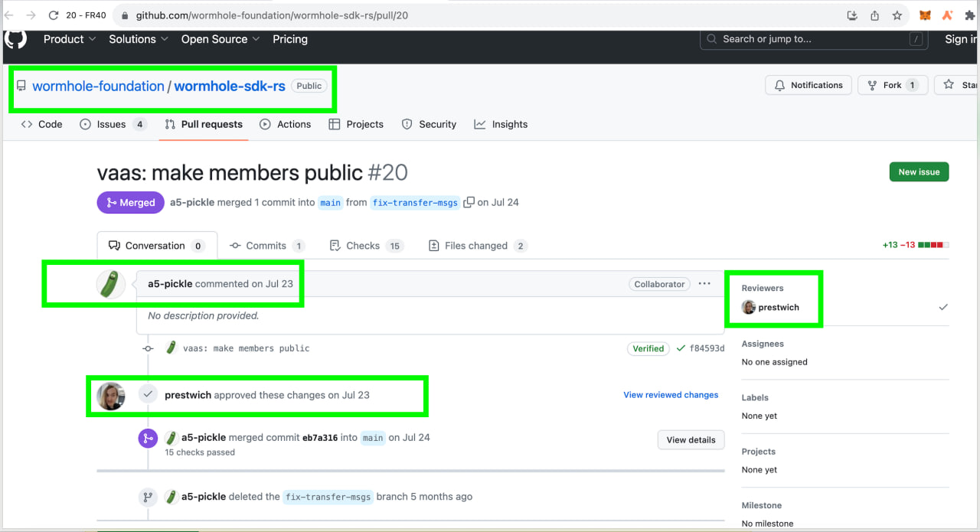Expand the Solutions menu
The width and height of the screenshot is (980, 532).
tap(139, 39)
